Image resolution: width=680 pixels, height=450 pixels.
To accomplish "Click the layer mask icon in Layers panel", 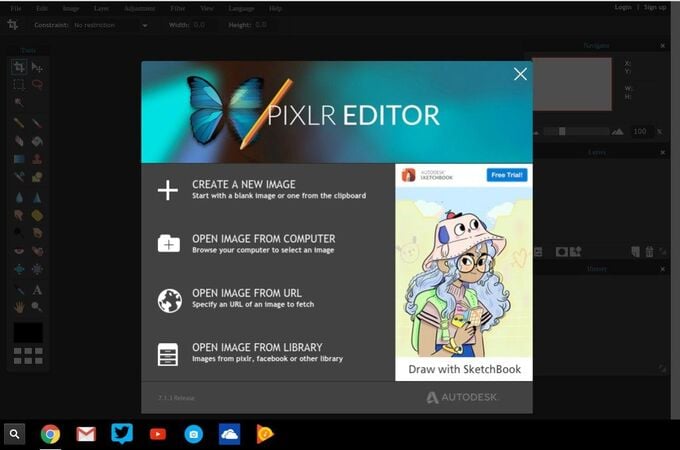I will [562, 252].
